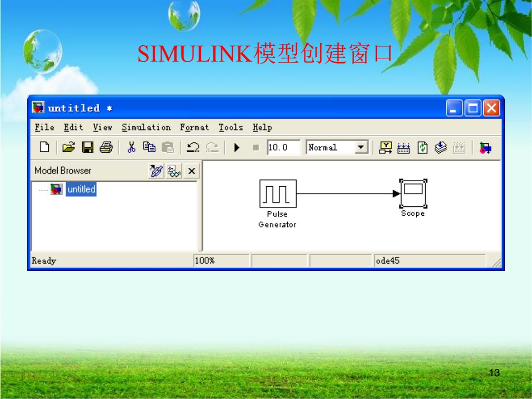
Task: Click the grayed-out toolbar icon after the layers icon
Action: [459, 148]
